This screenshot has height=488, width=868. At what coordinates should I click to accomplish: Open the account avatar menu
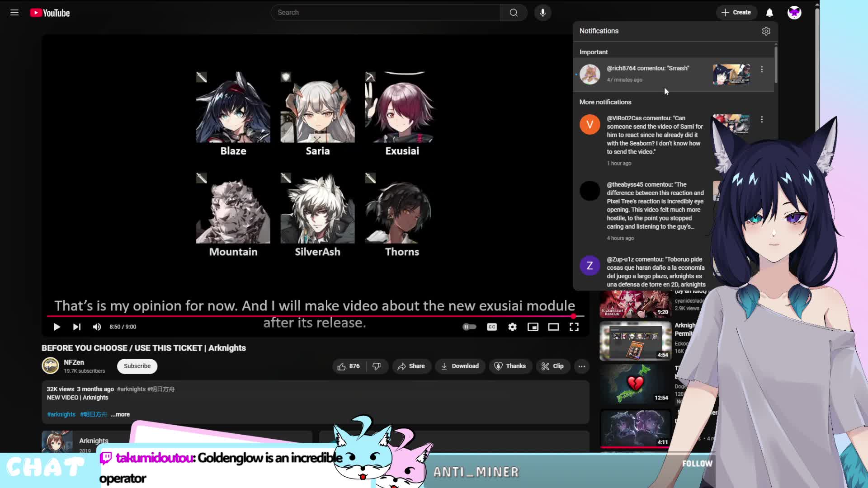coord(794,13)
